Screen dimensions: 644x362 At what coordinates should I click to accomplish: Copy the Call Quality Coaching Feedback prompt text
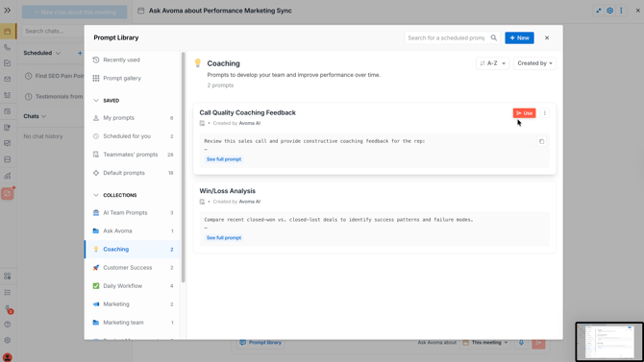click(x=541, y=141)
